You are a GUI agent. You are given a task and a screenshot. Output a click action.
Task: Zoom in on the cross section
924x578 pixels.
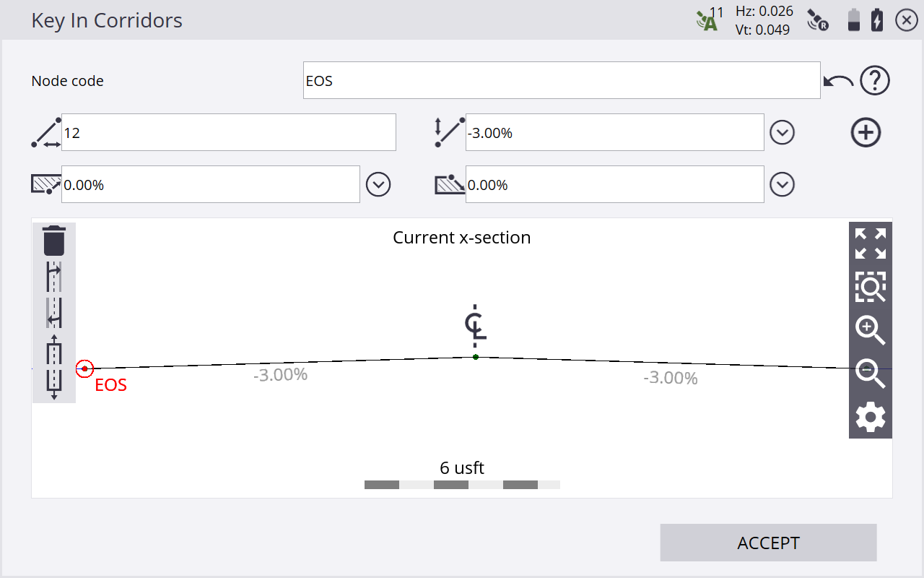tap(870, 330)
